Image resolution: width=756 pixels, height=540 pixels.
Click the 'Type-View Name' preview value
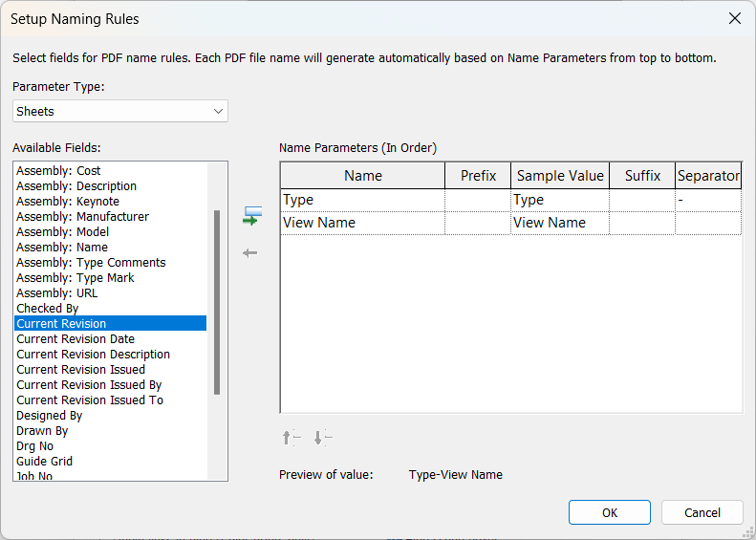(456, 475)
